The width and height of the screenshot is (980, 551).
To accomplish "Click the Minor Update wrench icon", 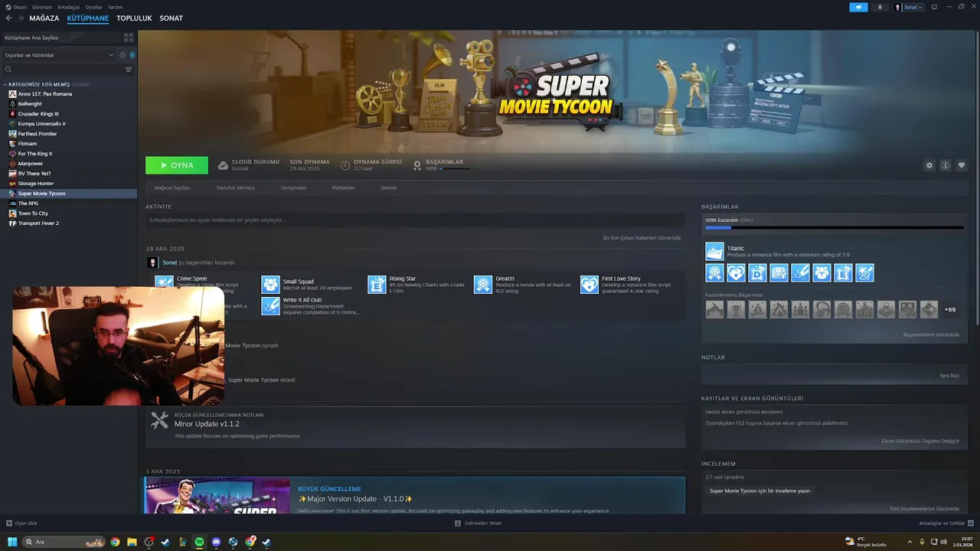I will click(160, 420).
